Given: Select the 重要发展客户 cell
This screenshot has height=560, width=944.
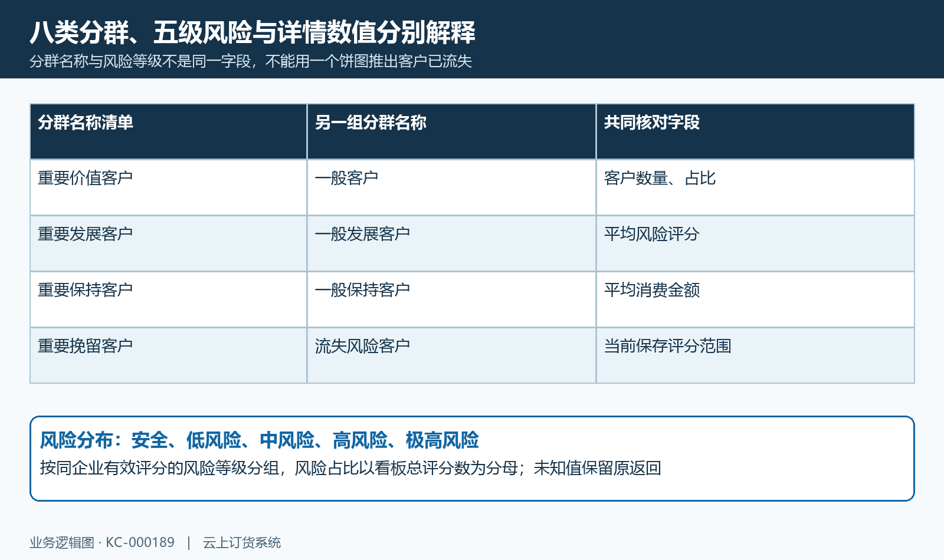Looking at the screenshot, I should [169, 243].
